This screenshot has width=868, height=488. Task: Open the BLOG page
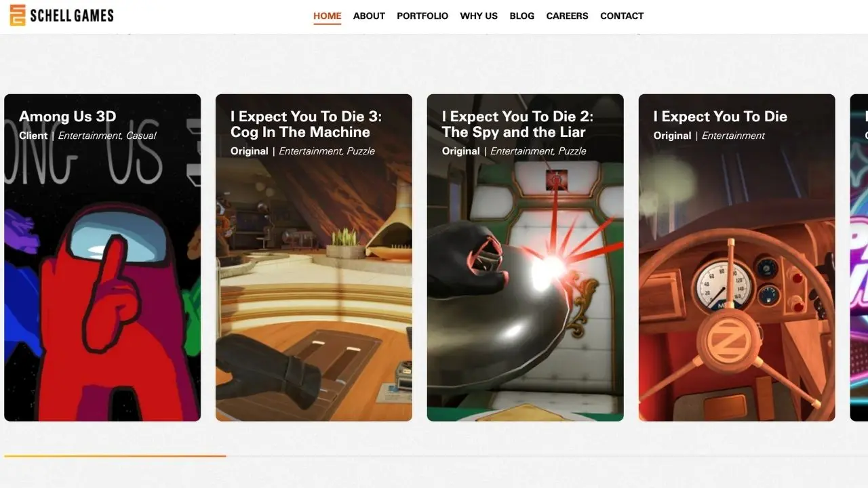522,16
